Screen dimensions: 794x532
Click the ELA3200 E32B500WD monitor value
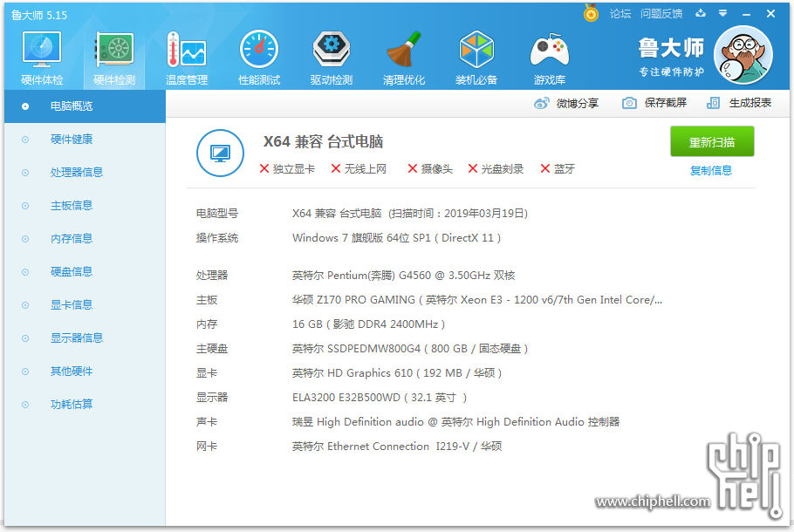pyautogui.click(x=380, y=398)
